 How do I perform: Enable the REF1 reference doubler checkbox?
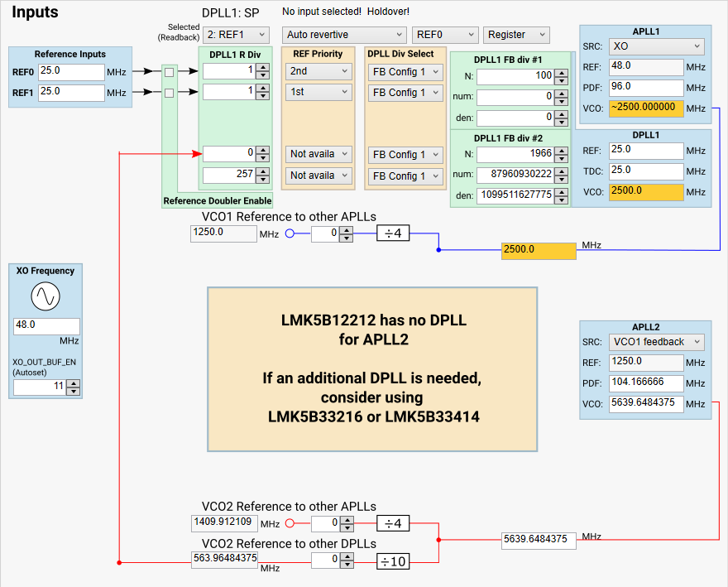(170, 94)
